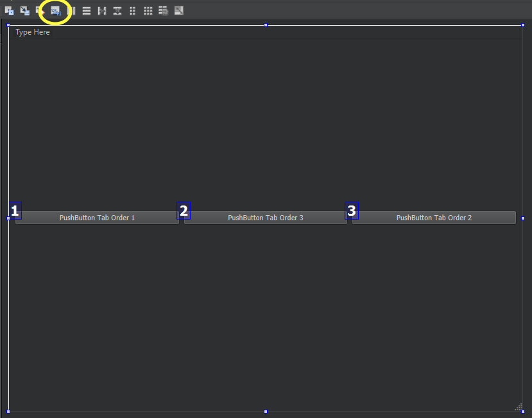Click Adjust Size icon
The image size is (532, 418).
pyautogui.click(x=179, y=11)
